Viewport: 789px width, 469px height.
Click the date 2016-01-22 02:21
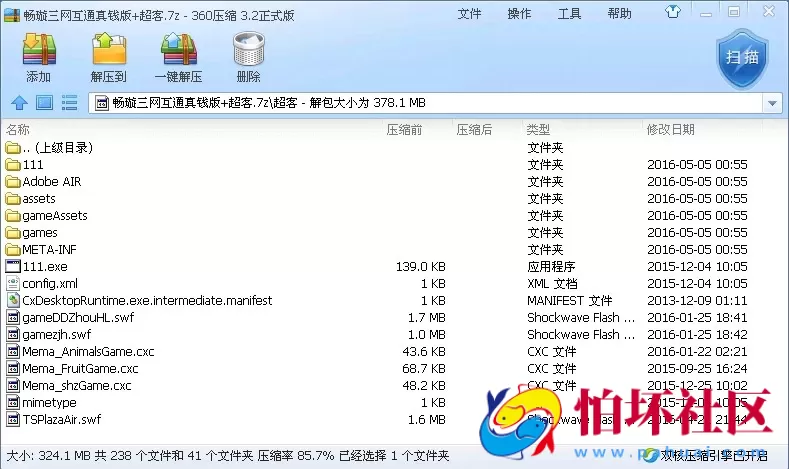[x=697, y=352]
